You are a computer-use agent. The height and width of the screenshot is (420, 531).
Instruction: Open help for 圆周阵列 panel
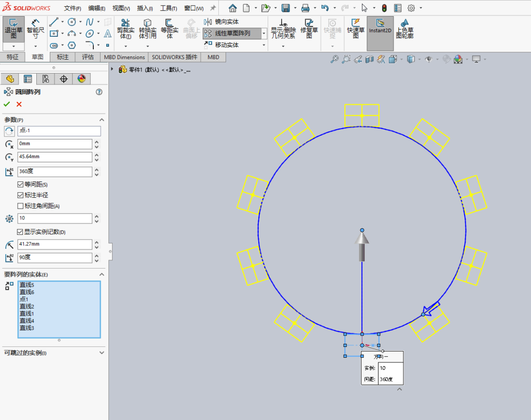click(99, 92)
